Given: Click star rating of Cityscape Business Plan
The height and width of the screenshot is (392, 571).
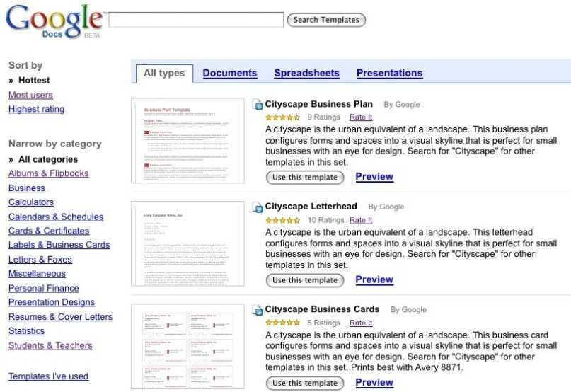Looking at the screenshot, I should coord(282,117).
